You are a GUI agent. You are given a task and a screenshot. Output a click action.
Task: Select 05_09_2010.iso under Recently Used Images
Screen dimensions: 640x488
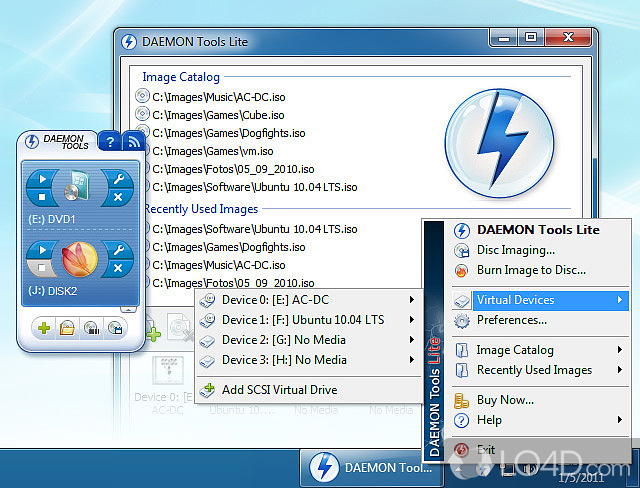pos(233,282)
